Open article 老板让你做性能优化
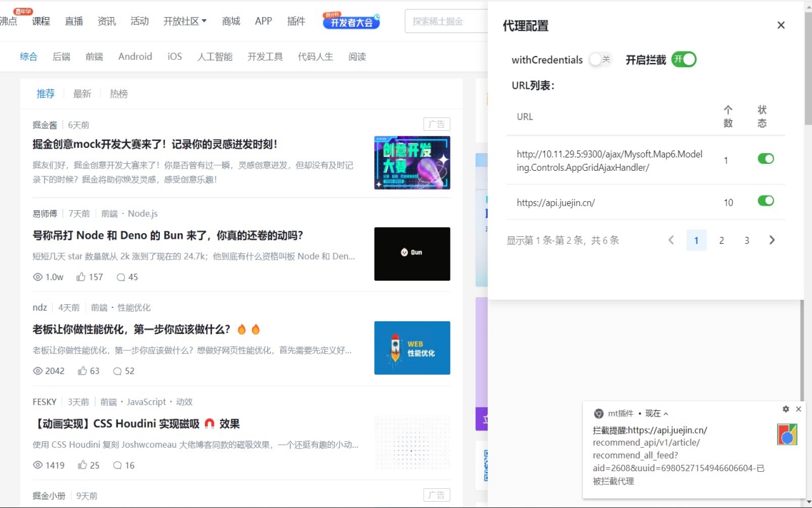Viewport: 812px width, 508px height. click(x=131, y=330)
